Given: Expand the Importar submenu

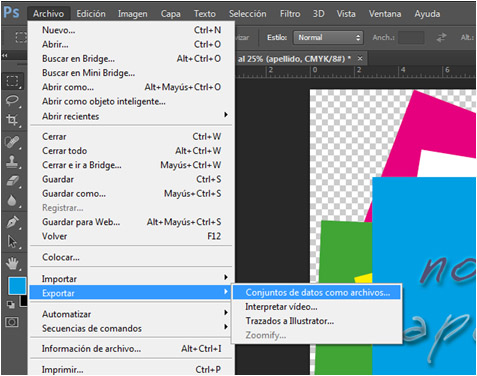Looking at the screenshot, I should (x=131, y=279).
